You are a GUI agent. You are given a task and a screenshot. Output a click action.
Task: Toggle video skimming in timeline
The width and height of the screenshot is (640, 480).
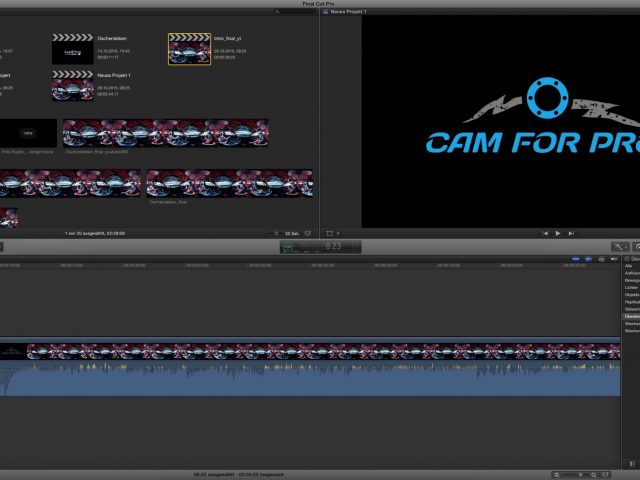coord(576,259)
